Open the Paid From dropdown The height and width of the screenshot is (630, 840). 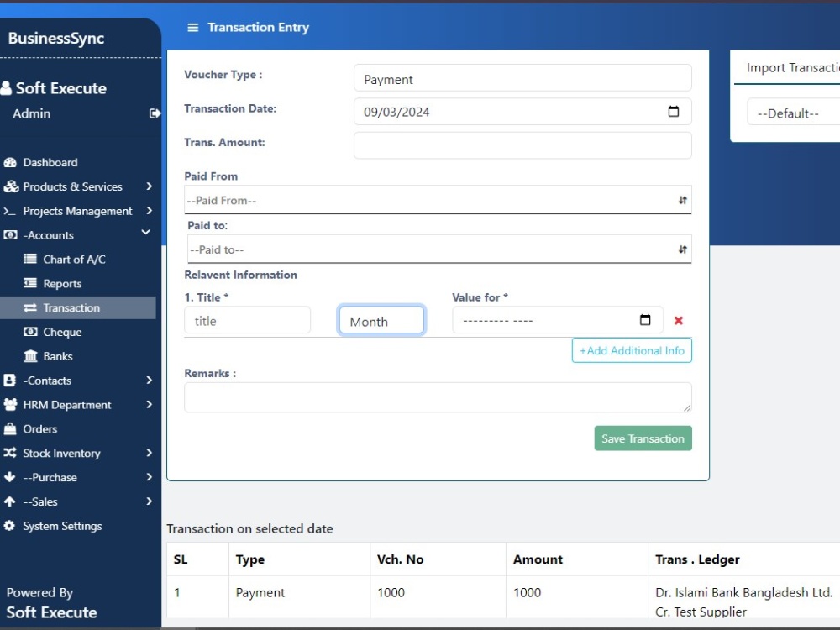point(438,200)
